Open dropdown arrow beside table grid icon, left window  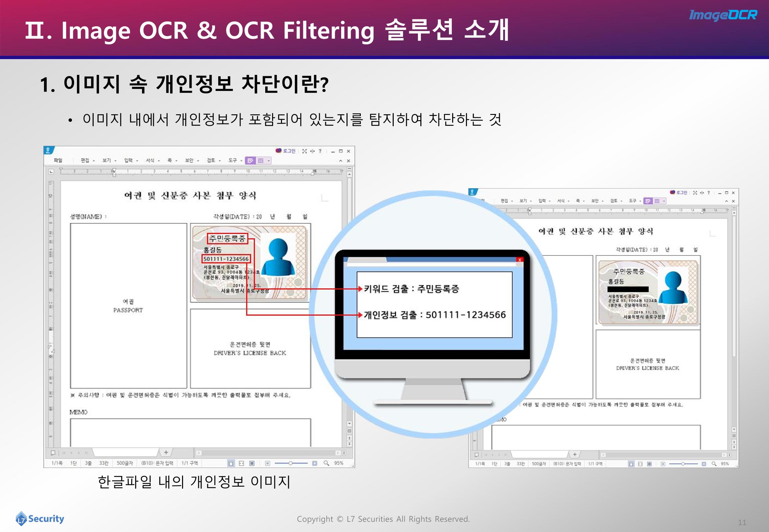pos(269,161)
